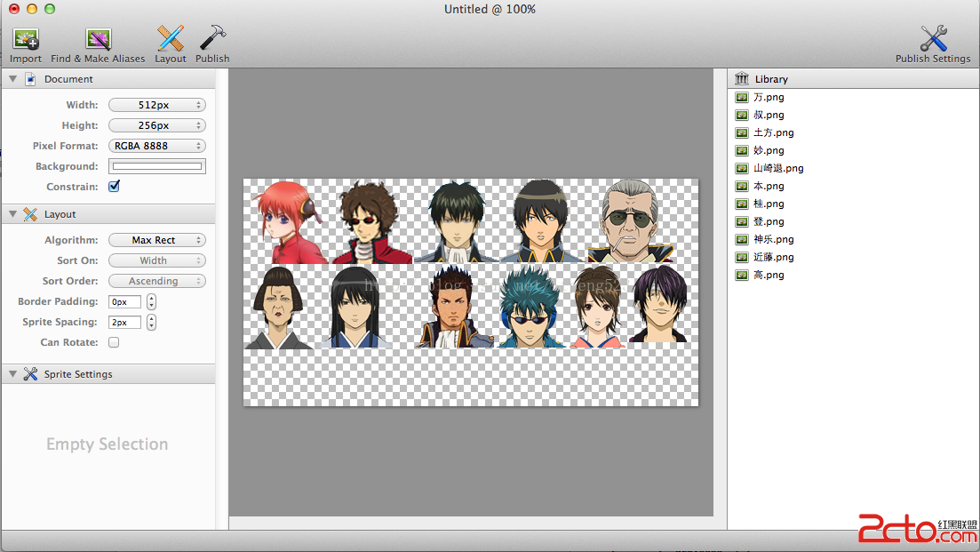The image size is (980, 552).
Task: Select the spiky-haired bearded man sprite
Action: tap(455, 307)
